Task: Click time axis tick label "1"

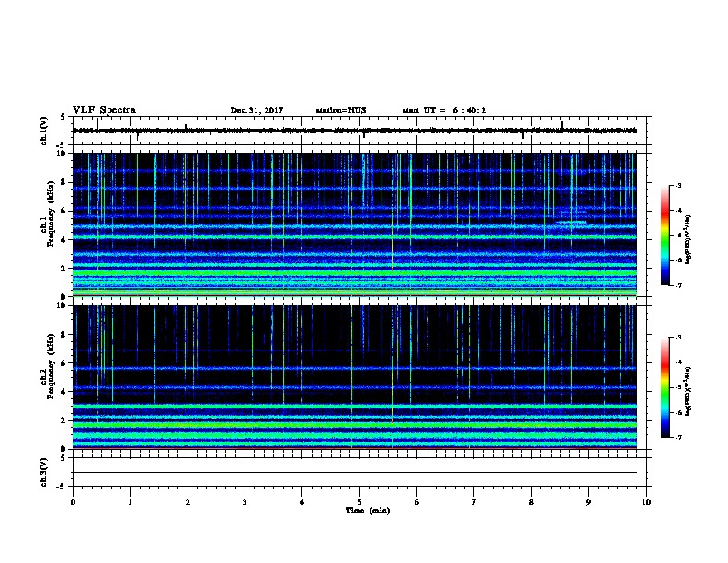Action: pos(130,501)
